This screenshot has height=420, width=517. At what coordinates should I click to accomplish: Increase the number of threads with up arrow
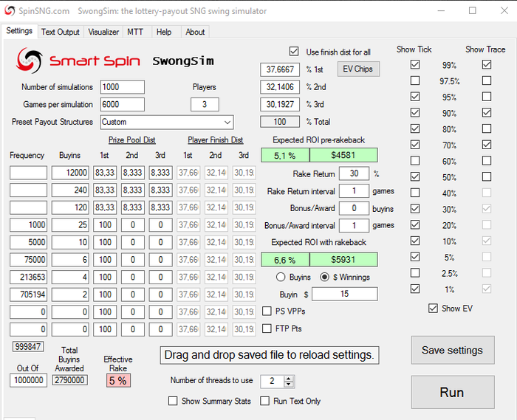click(289, 379)
